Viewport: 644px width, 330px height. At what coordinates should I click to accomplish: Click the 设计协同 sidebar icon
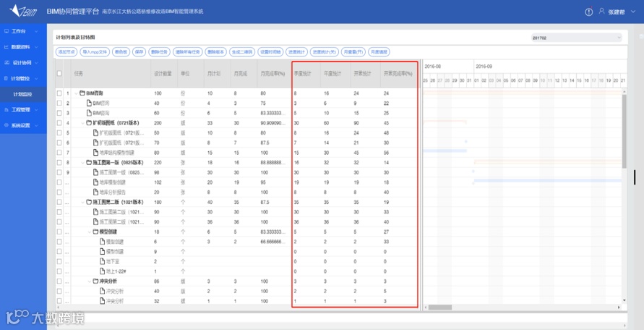click(x=7, y=62)
